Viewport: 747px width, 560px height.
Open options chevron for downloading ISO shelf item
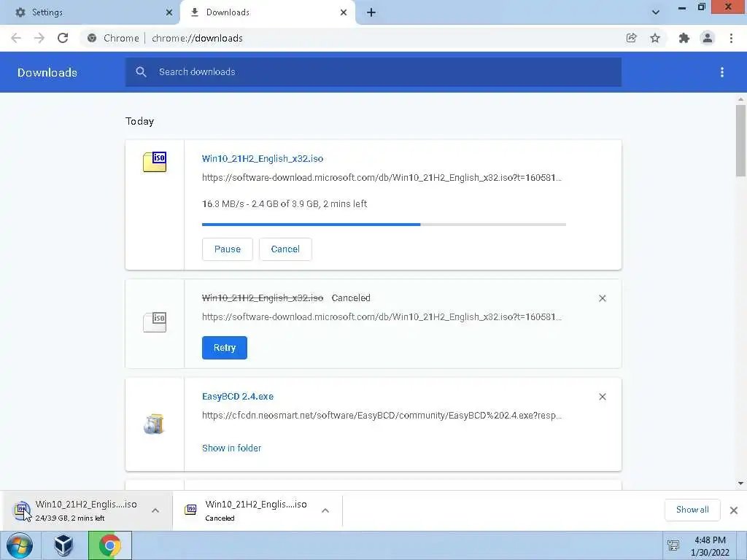point(155,510)
